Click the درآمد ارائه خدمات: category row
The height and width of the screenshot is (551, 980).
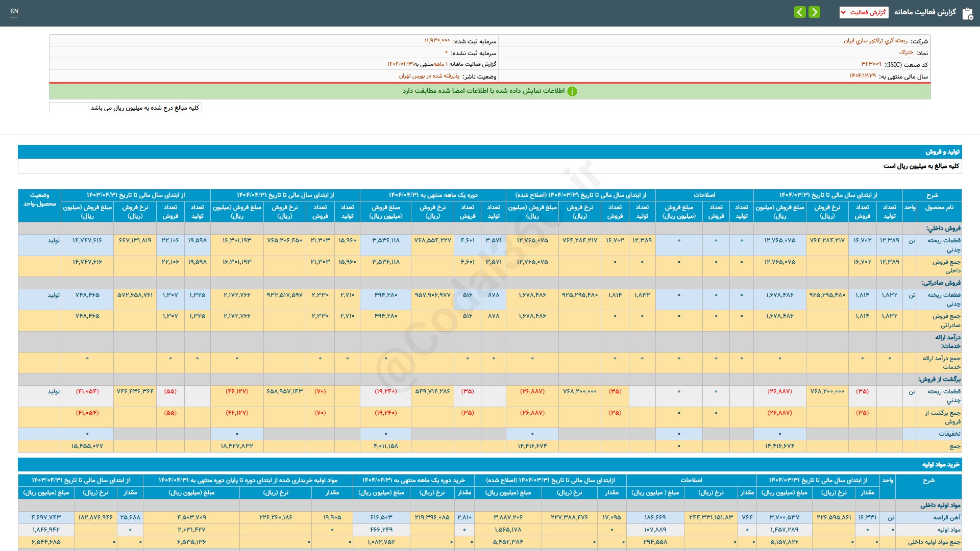point(490,342)
